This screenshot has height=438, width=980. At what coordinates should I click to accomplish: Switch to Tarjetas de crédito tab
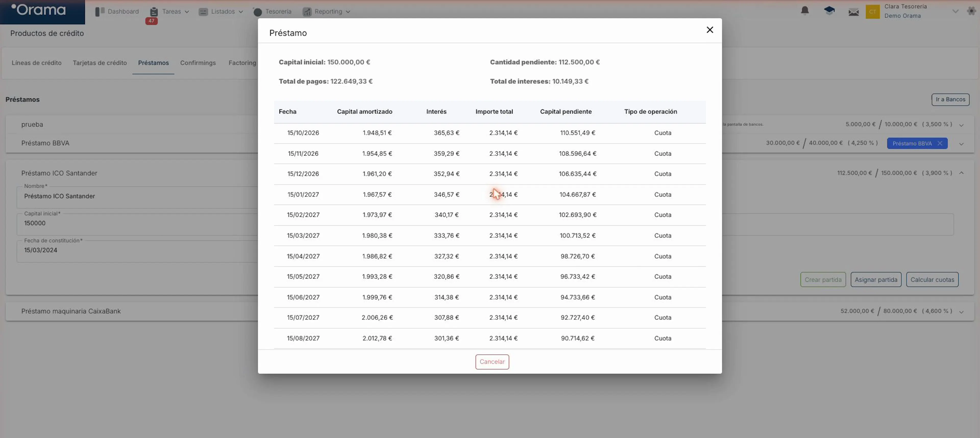(x=100, y=63)
